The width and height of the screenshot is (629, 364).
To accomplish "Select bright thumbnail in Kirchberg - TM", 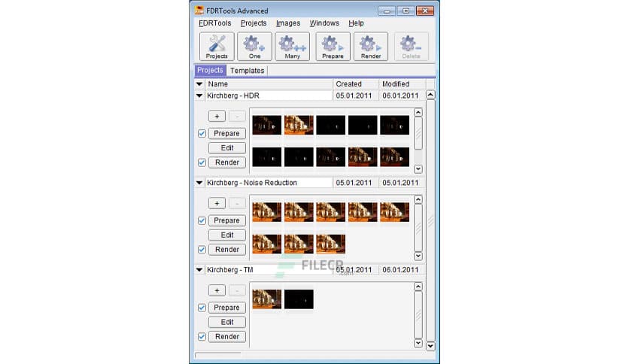I will pos(267,299).
